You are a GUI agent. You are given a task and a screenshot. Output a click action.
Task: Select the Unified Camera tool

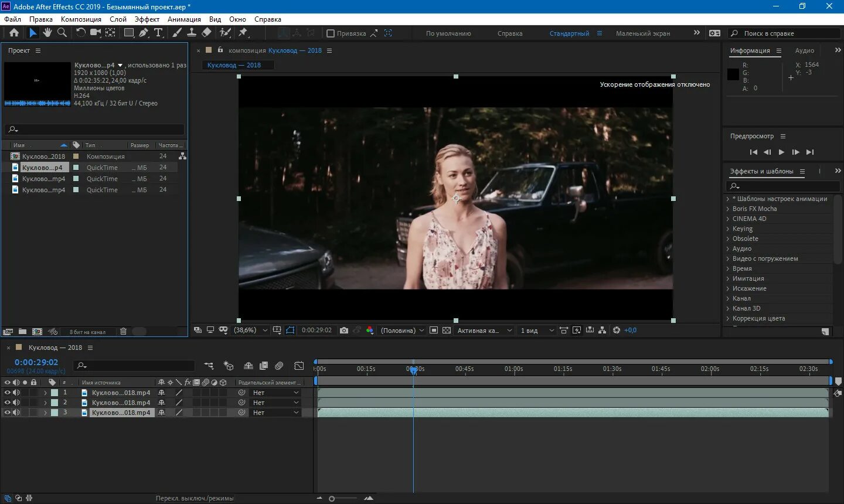[96, 33]
